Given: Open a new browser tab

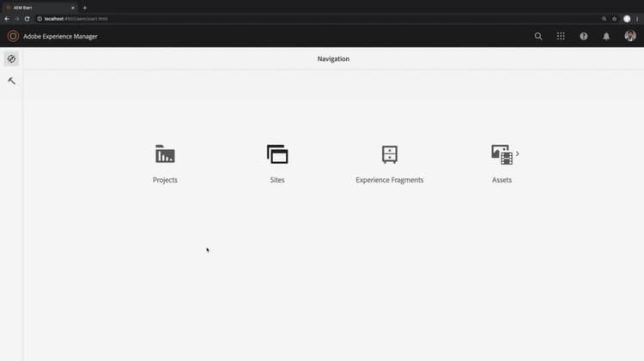Looking at the screenshot, I should (85, 8).
